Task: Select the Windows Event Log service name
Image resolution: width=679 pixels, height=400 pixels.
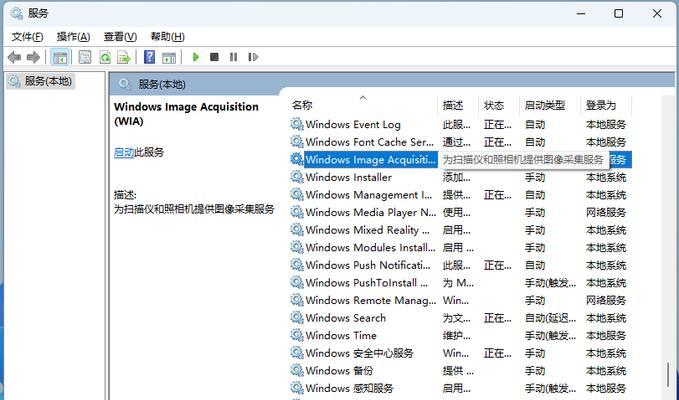Action: click(x=353, y=125)
